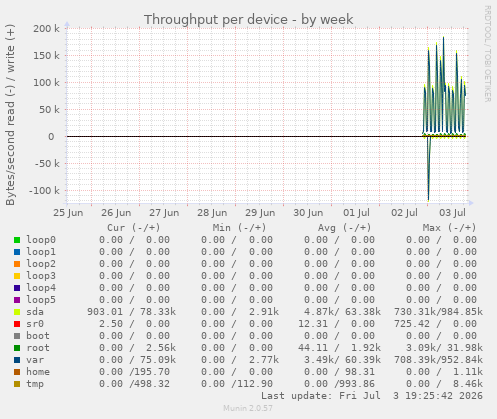Image resolution: width=497 pixels, height=419 pixels.
Task: Click the 'sr0' legend label
Action: point(35,324)
